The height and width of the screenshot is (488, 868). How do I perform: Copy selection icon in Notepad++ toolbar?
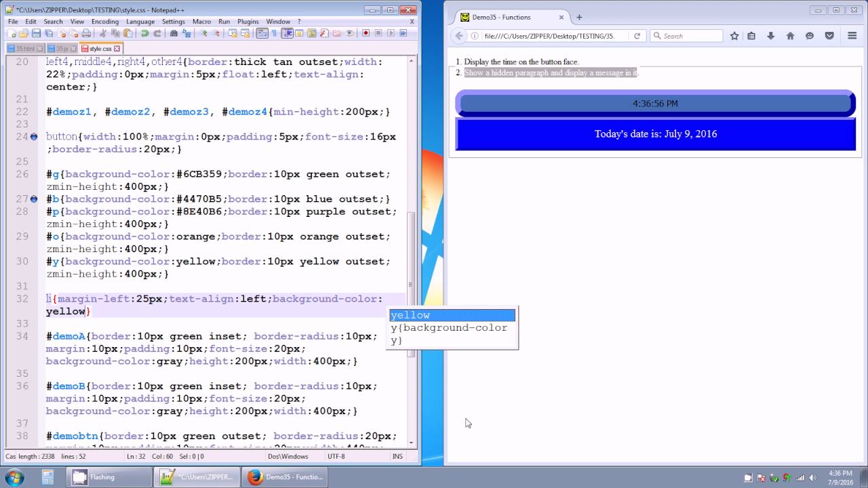pos(115,33)
